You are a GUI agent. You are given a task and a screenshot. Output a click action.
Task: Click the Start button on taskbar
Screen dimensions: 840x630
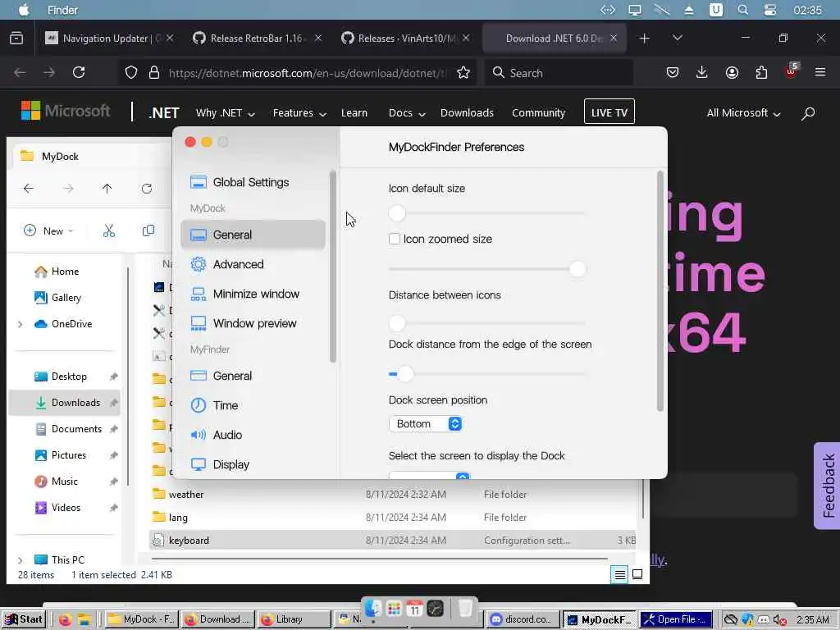click(24, 619)
